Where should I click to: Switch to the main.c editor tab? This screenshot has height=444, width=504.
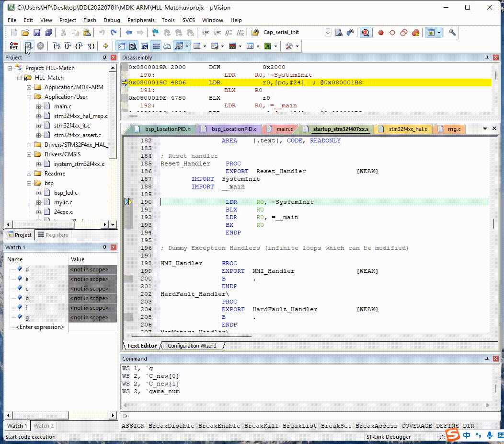click(284, 129)
